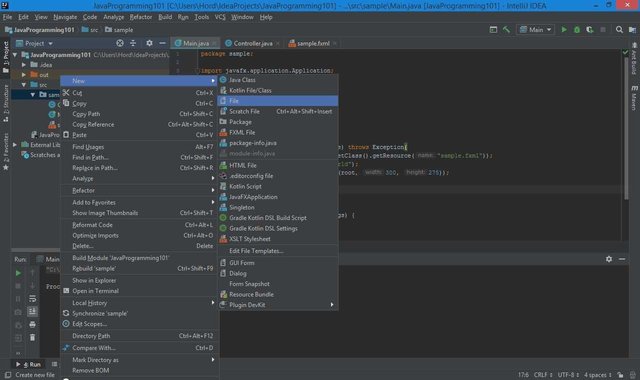This screenshot has height=380, width=640.
Task: Select File in the New submenu
Action: [278, 101]
